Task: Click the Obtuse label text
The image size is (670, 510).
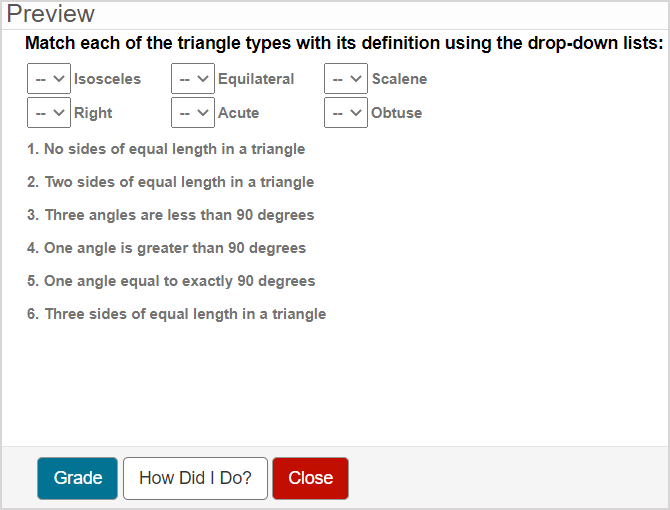Action: click(x=396, y=113)
